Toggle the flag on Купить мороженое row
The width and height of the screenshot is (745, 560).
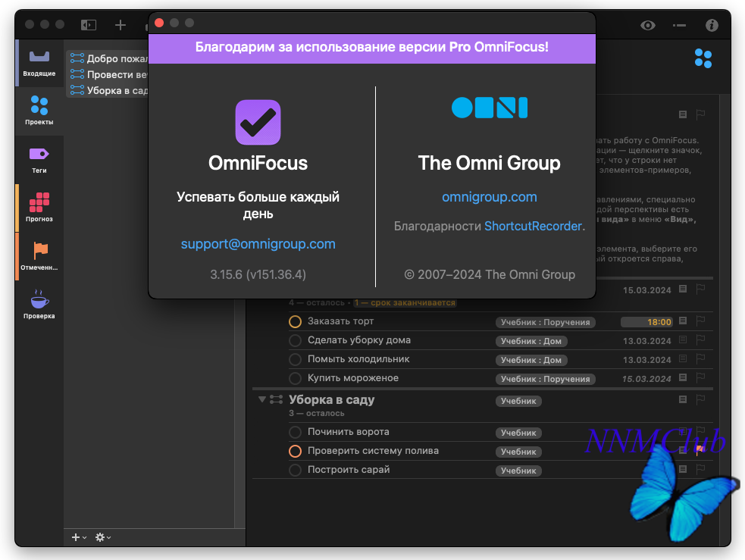(700, 378)
